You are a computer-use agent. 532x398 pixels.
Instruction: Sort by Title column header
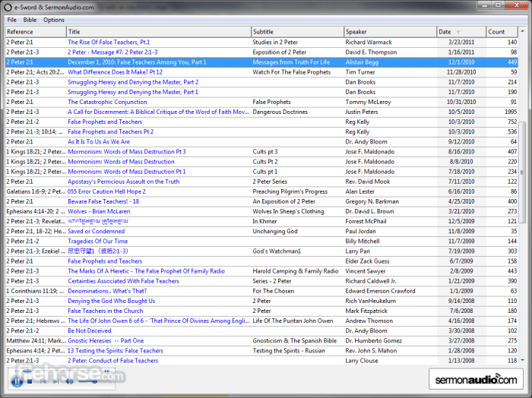coord(159,32)
